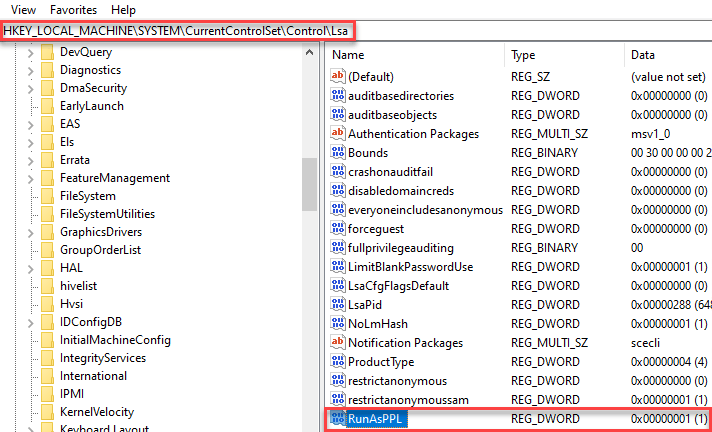Screen dimensions: 712x432
Task: Click the Bounds binary value icon
Action: (337, 153)
